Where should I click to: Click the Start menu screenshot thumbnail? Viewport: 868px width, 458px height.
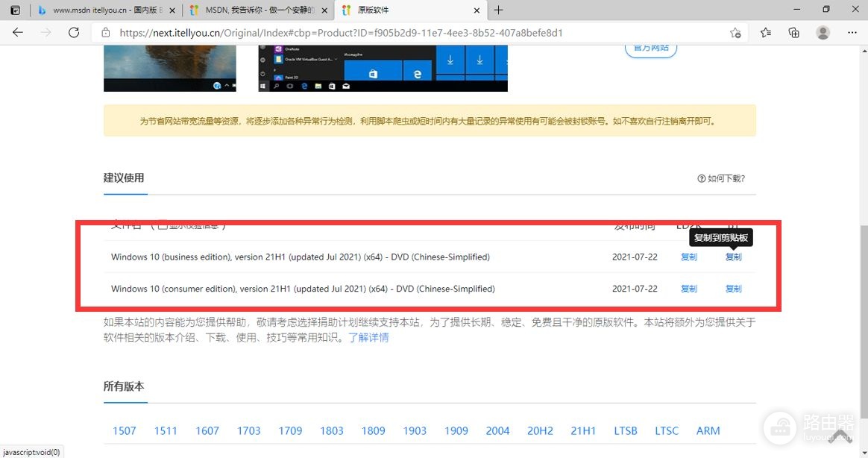383,69
